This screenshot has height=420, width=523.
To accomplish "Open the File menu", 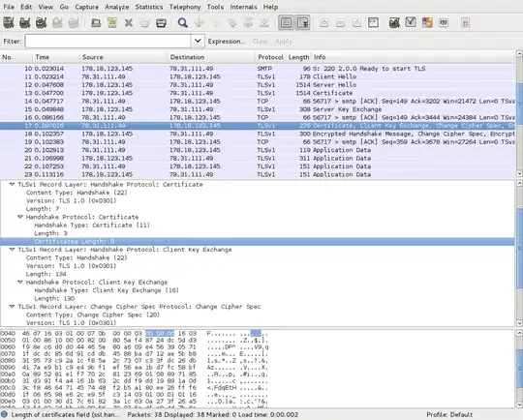I will pyautogui.click(x=9, y=7).
